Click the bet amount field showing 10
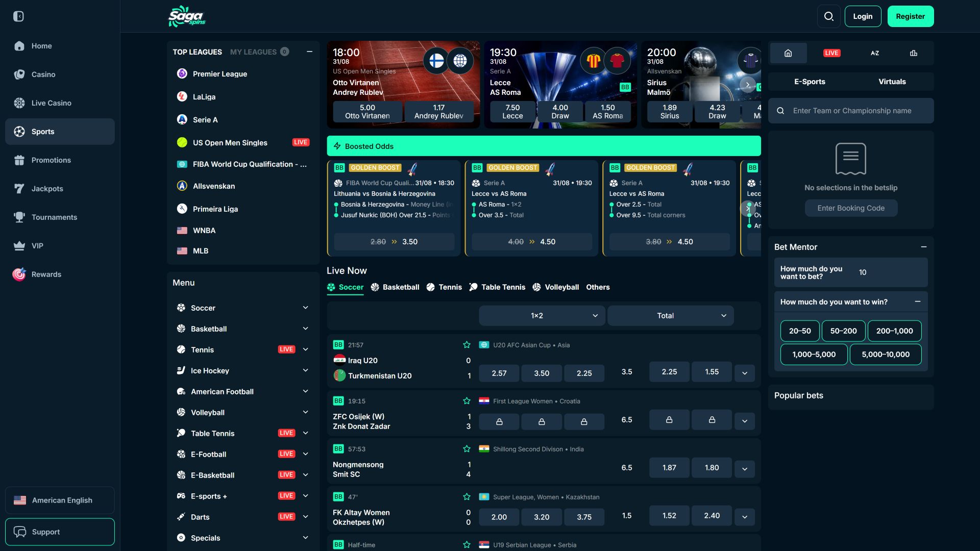Screen dimensions: 980x551 (889, 272)
